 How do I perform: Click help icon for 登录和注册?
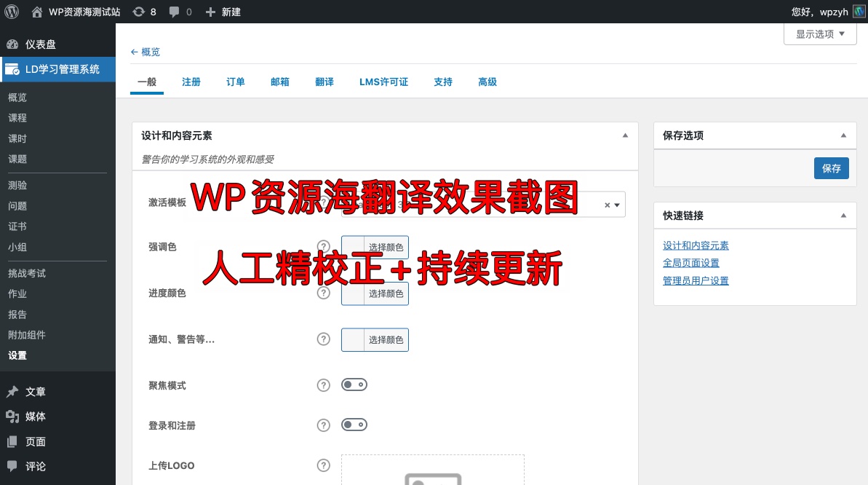(x=323, y=425)
